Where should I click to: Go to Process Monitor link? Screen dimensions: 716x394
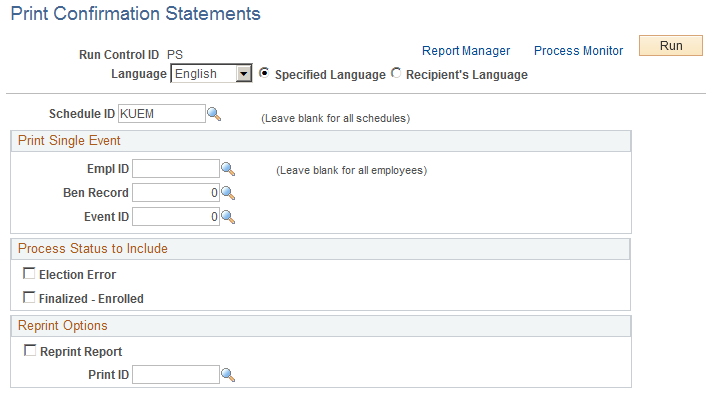pyautogui.click(x=579, y=51)
